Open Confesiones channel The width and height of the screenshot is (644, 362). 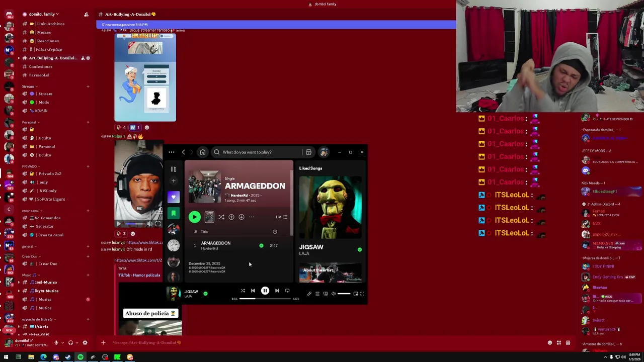click(x=40, y=66)
